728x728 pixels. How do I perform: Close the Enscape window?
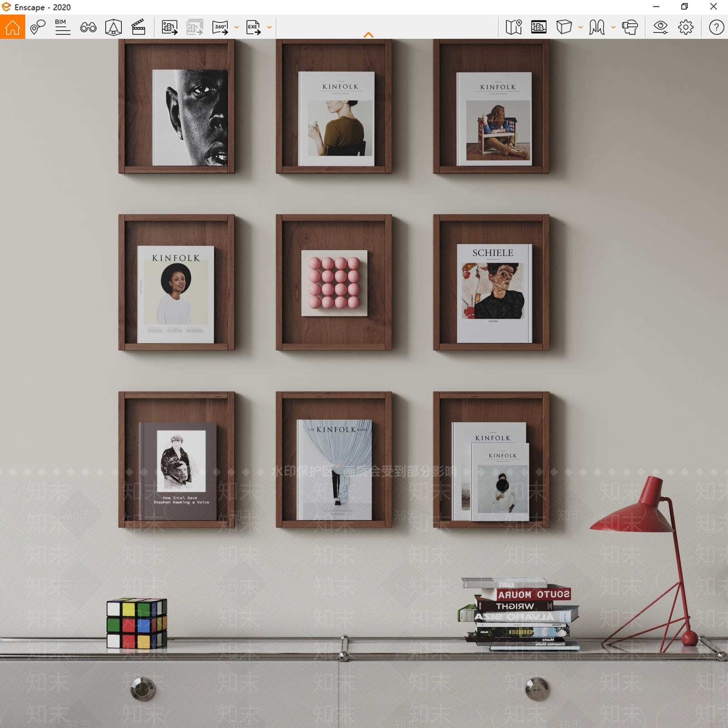click(x=713, y=7)
